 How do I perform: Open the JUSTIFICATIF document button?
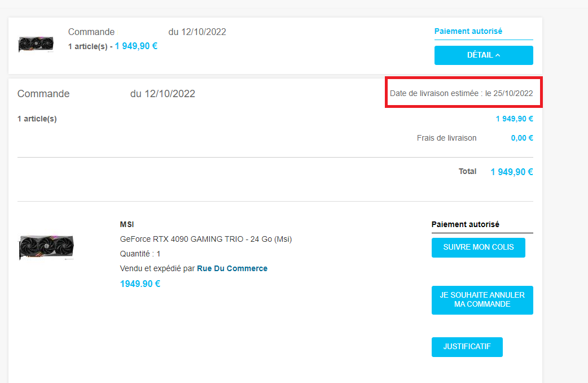pos(467,347)
